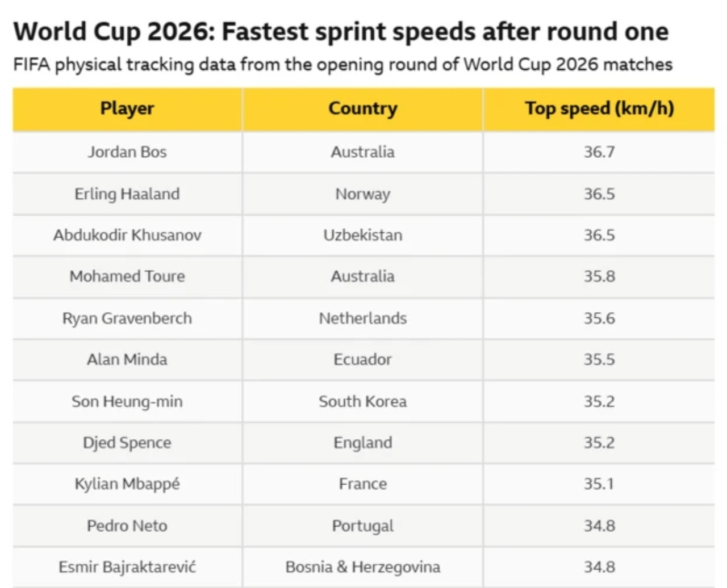Select the Pedro Neto cell

pyautogui.click(x=127, y=526)
